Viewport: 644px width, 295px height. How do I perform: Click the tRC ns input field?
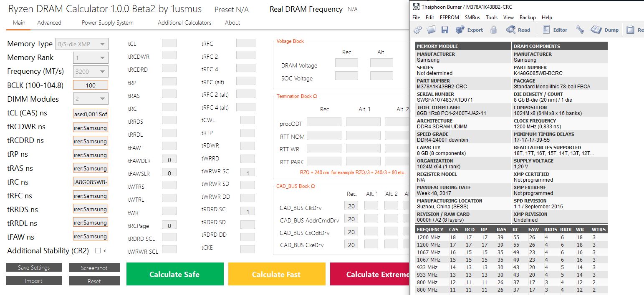point(91,182)
